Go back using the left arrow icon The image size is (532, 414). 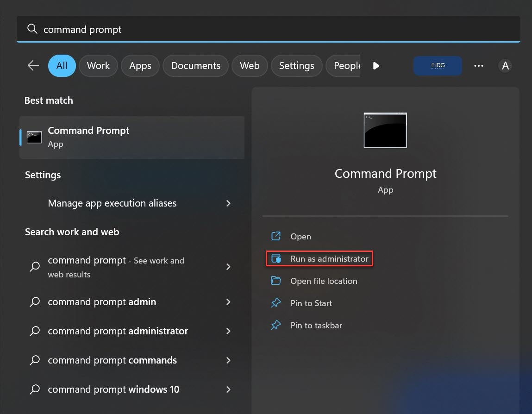point(33,65)
